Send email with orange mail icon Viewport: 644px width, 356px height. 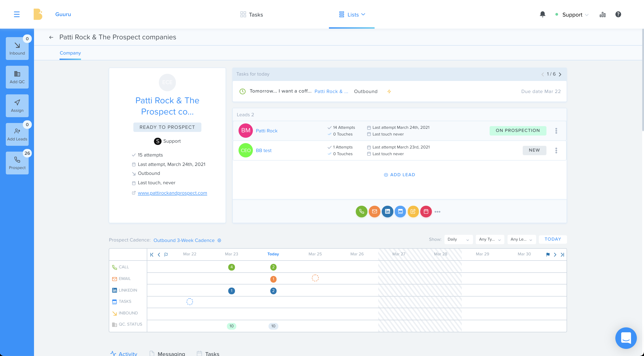(x=374, y=211)
